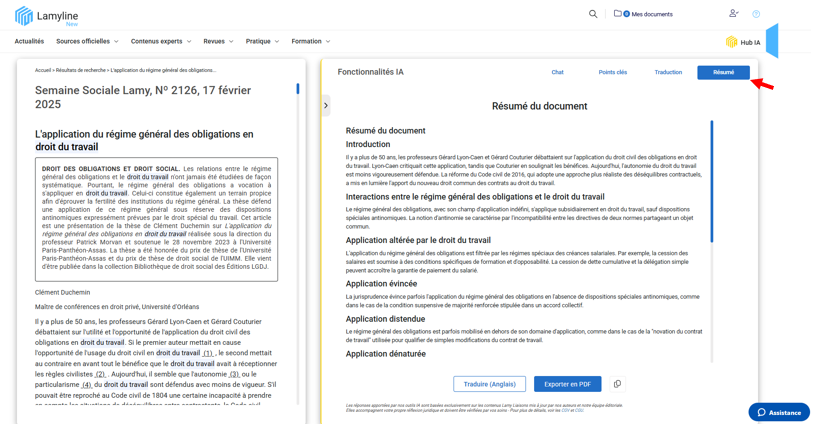This screenshot has height=424, width=819.
Task: Expand the Pratique dropdown
Action: pyautogui.click(x=262, y=42)
